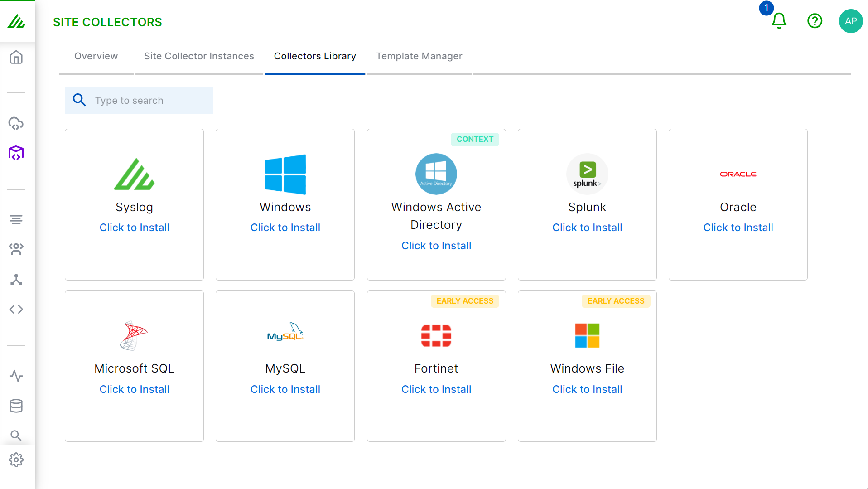Click Click to Install under Splunk
The height and width of the screenshot is (489, 868).
point(587,228)
